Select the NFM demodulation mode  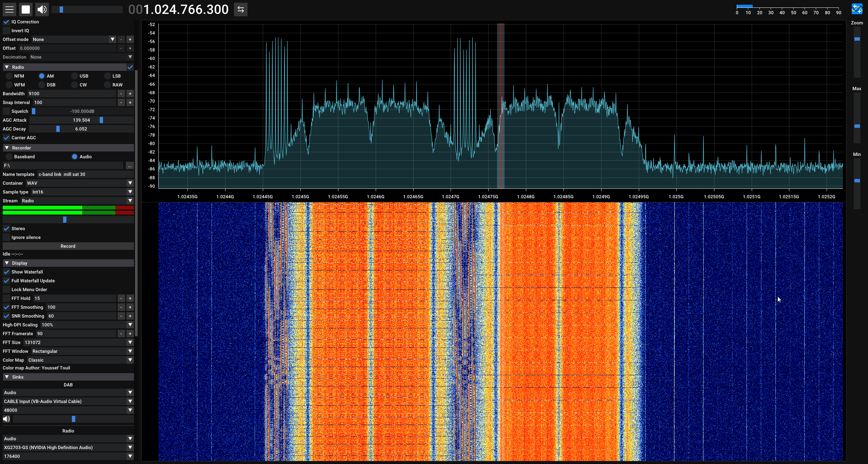(x=9, y=76)
